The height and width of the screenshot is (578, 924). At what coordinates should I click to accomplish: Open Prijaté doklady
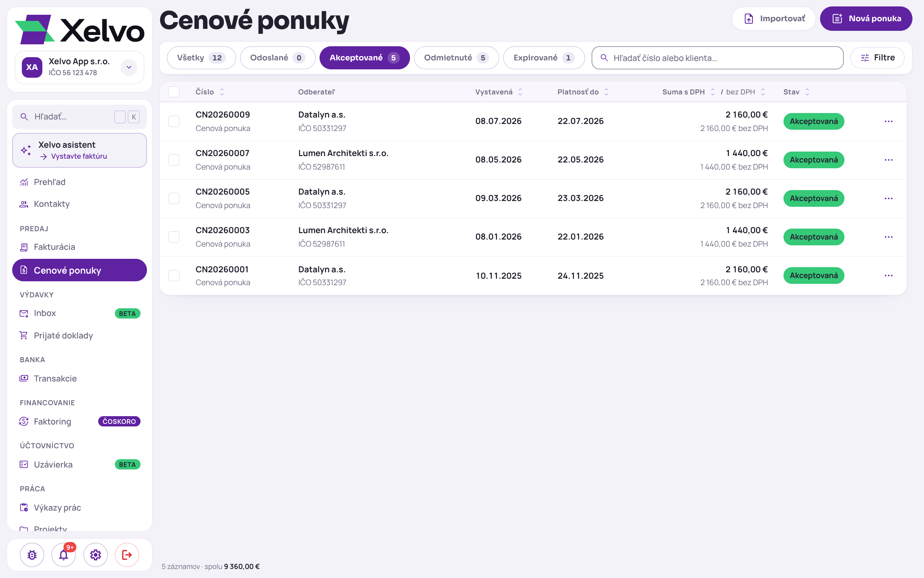click(x=80, y=335)
